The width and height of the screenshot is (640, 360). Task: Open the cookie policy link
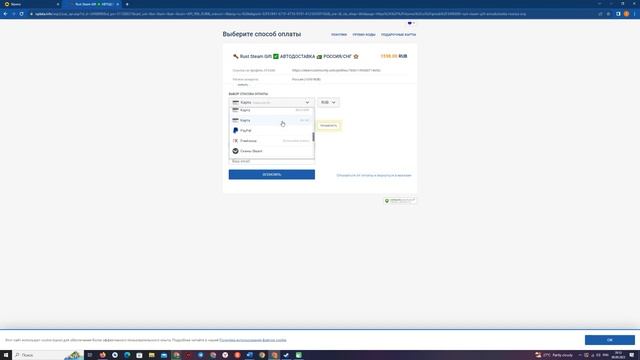pos(253,340)
